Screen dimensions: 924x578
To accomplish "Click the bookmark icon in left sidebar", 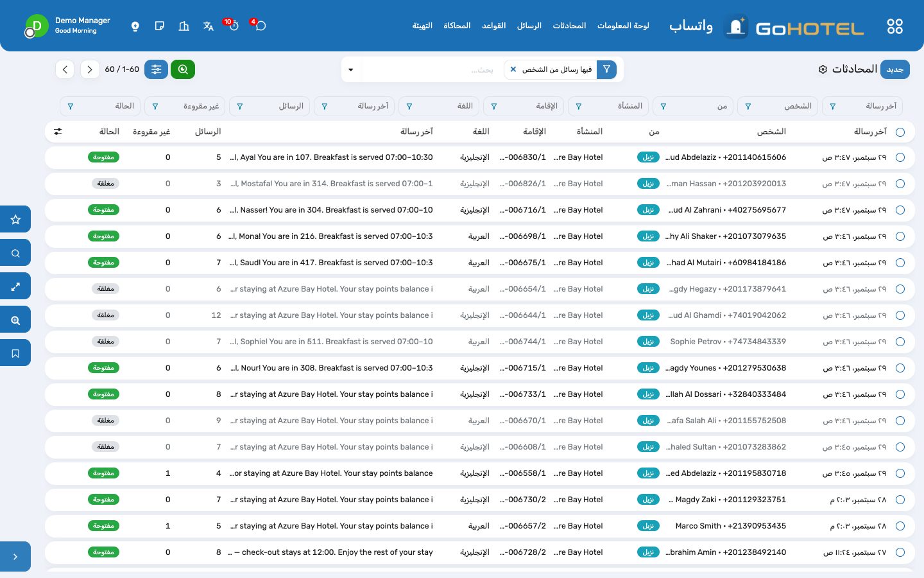I will (15, 353).
